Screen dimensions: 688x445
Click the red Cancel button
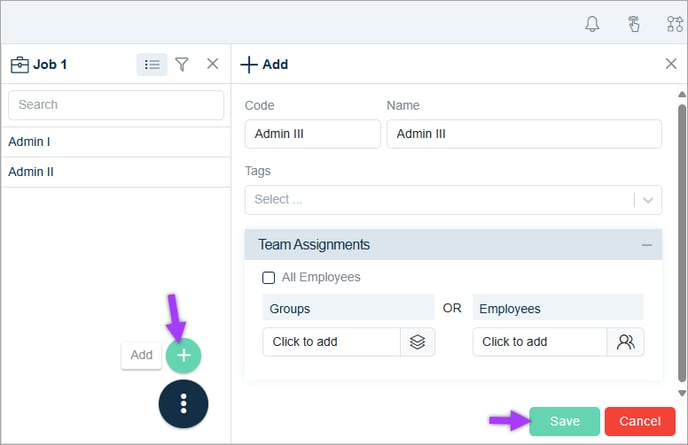pos(640,421)
